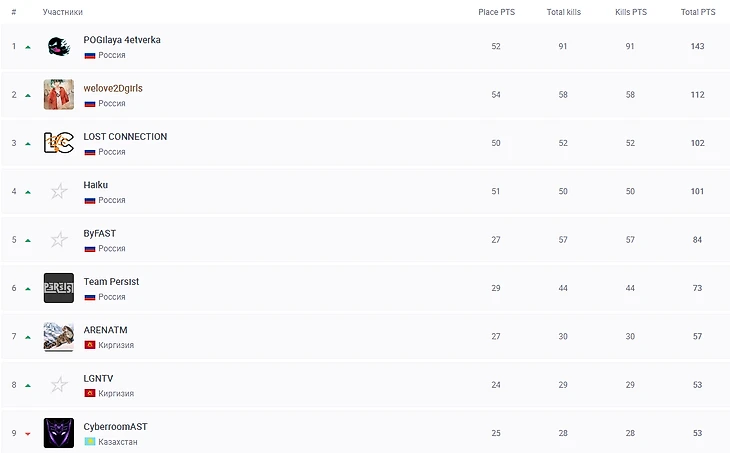Sort by Total kills column header
The width and height of the screenshot is (730, 453).
[563, 12]
